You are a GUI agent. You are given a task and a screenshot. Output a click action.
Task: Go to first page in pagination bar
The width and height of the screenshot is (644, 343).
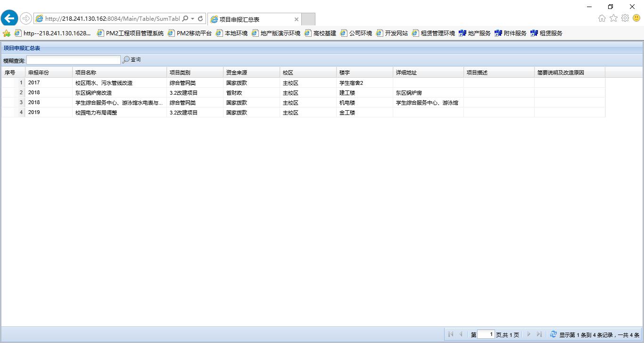pos(451,334)
